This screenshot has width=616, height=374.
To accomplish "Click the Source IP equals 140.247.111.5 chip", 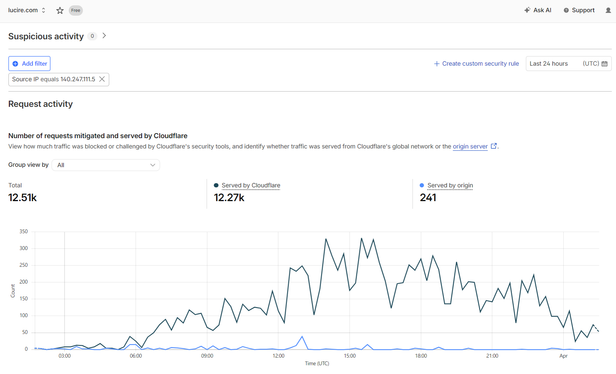I will tap(59, 79).
